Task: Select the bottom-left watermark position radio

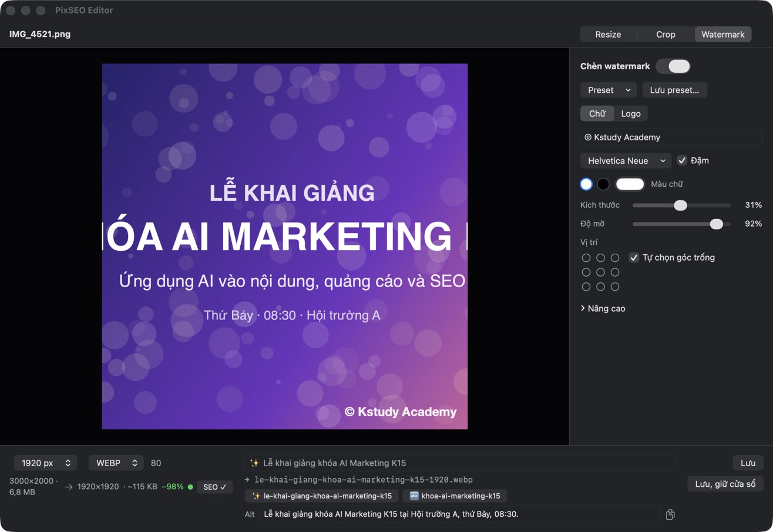Action: point(586,287)
